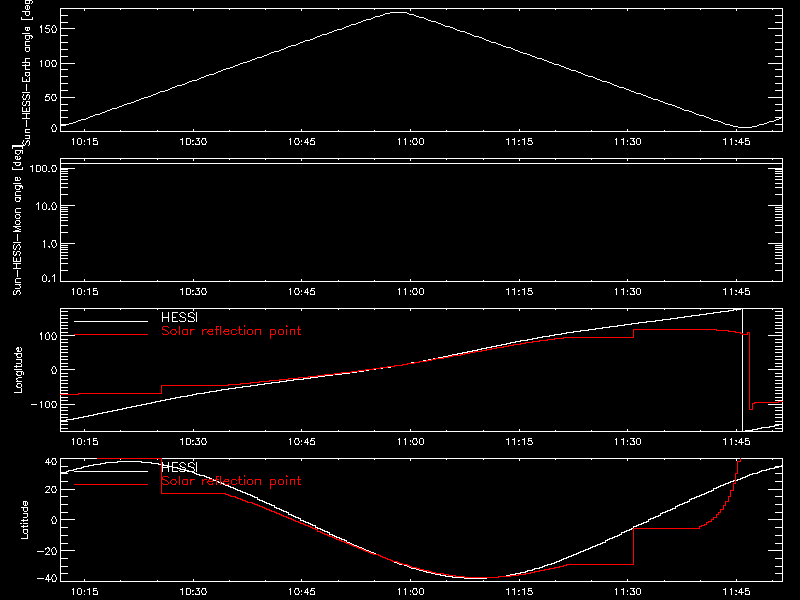
Task: Click 11:00 time label of Moon angle plot
Action: coord(410,292)
